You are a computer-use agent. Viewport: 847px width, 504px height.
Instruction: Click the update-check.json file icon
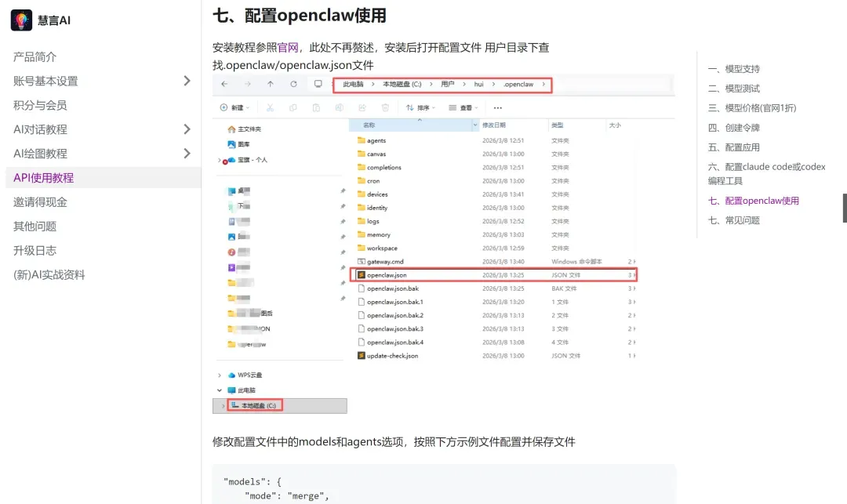362,356
